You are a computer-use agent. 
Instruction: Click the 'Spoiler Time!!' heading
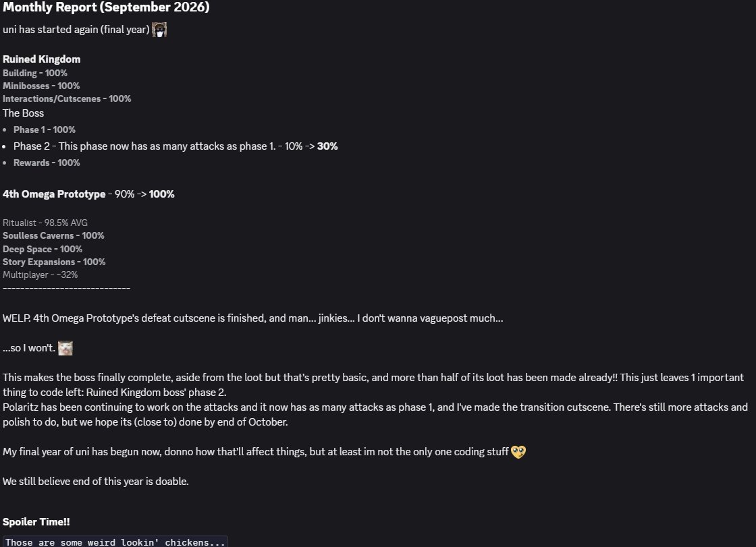[x=36, y=522]
